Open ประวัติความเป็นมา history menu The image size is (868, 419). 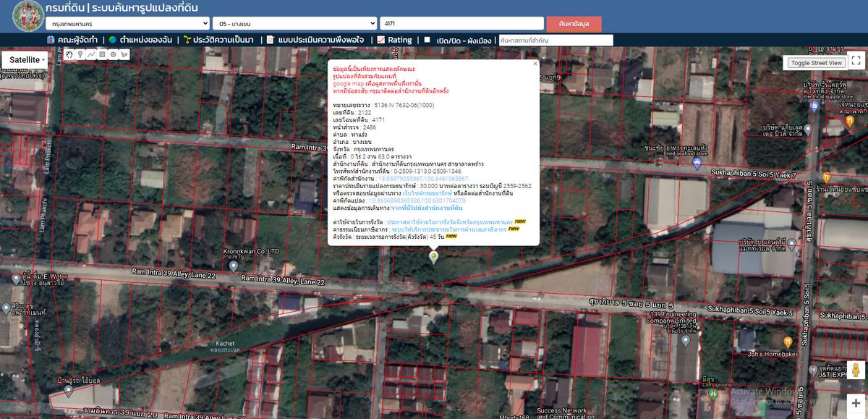217,40
